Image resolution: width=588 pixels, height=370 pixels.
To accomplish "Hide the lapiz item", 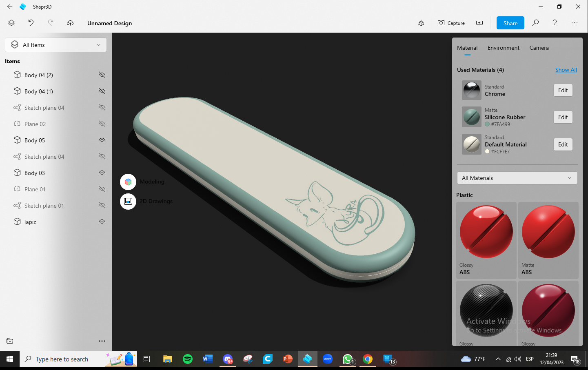I will click(x=102, y=222).
